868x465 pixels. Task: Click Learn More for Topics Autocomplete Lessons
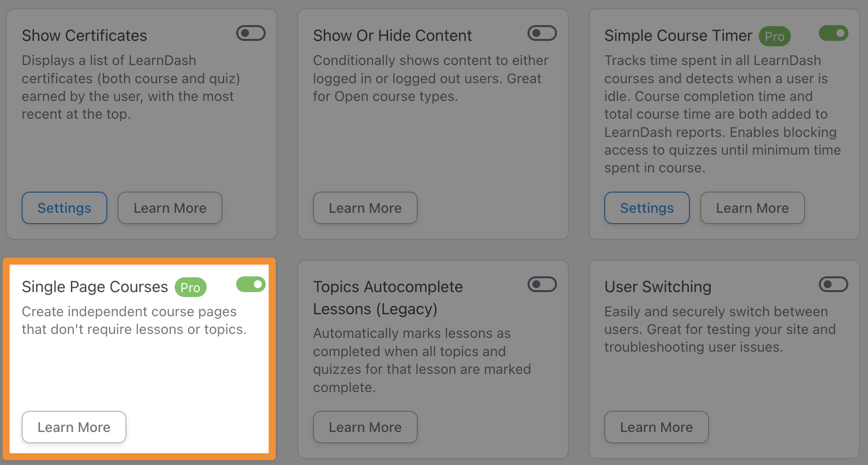coord(365,427)
